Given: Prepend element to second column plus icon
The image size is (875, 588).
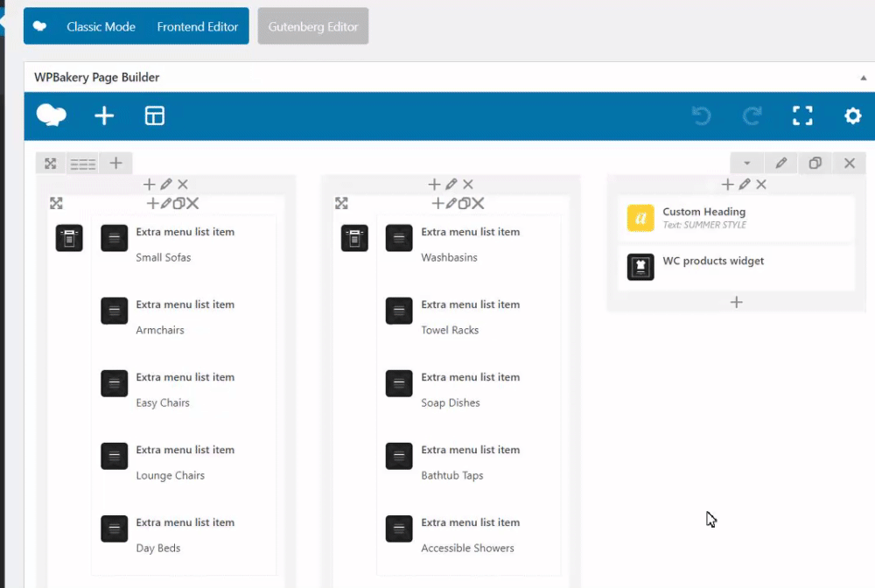Looking at the screenshot, I should [434, 184].
